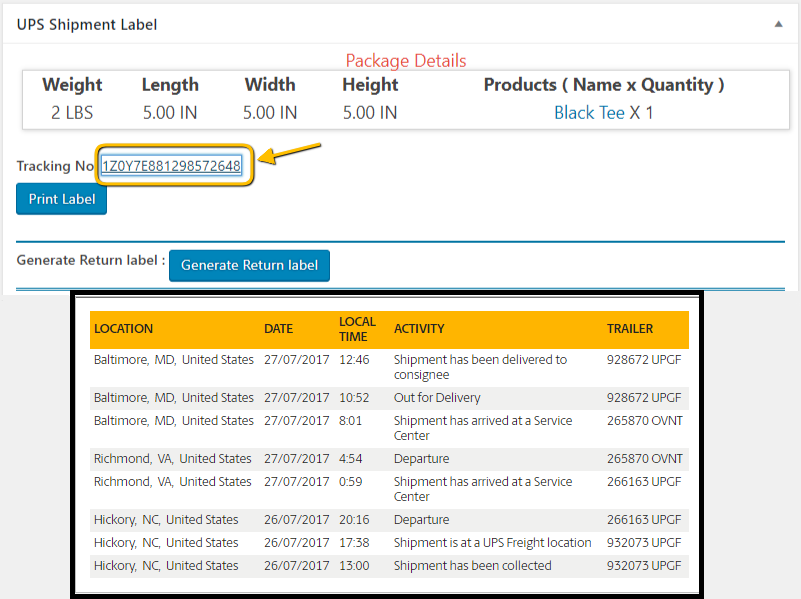Click the LOCAL TIME column header
Image resolution: width=801 pixels, height=599 pixels.
click(357, 329)
